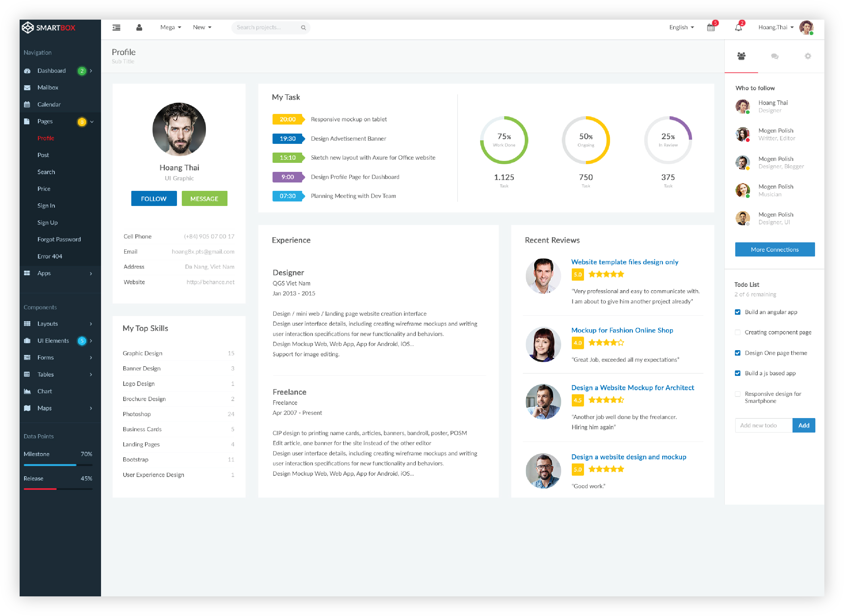Open the Post submenu item
The width and height of the screenshot is (844, 616).
(x=43, y=155)
